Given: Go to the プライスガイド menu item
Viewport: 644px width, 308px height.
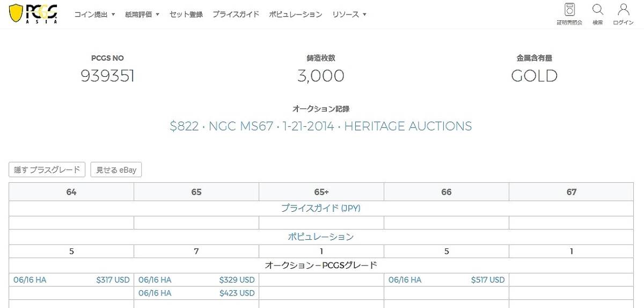Looking at the screenshot, I should point(236,15).
